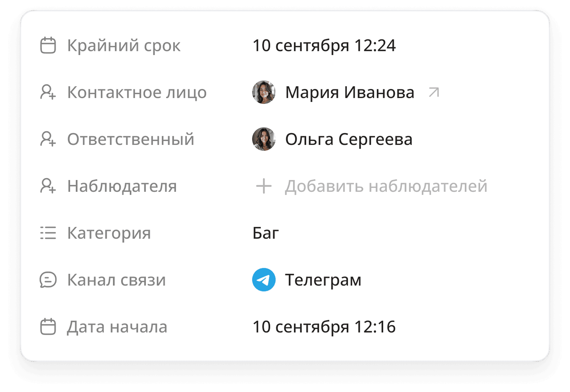Click the add-person icon next to Наблюдателя
This screenshot has height=392, width=570.
pyautogui.click(x=48, y=186)
